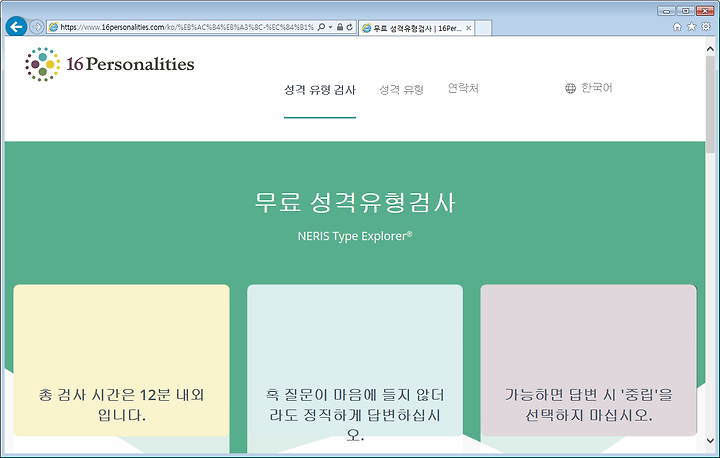
Task: Open the 성격 유형 검사 menu item
Action: (x=320, y=90)
